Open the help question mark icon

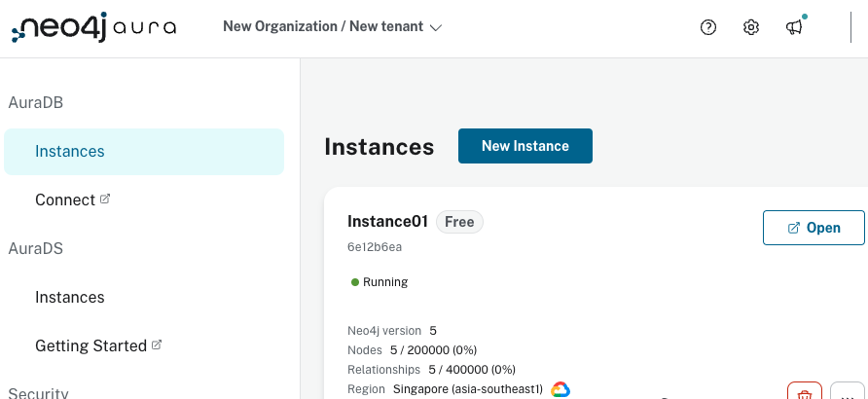tap(708, 27)
